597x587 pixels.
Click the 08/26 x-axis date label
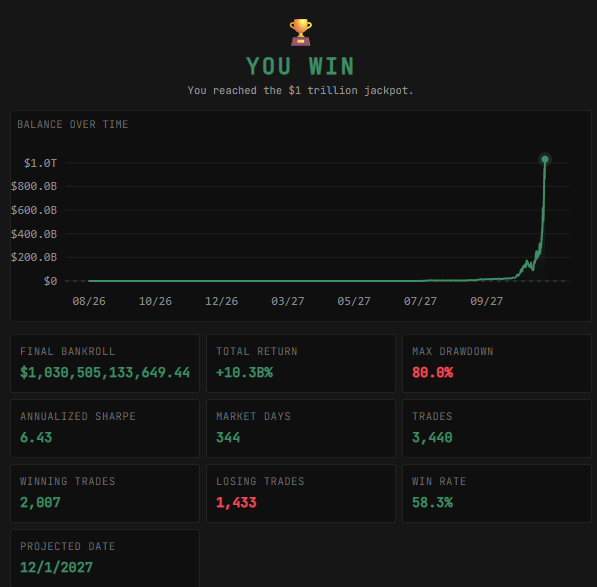[x=89, y=301]
